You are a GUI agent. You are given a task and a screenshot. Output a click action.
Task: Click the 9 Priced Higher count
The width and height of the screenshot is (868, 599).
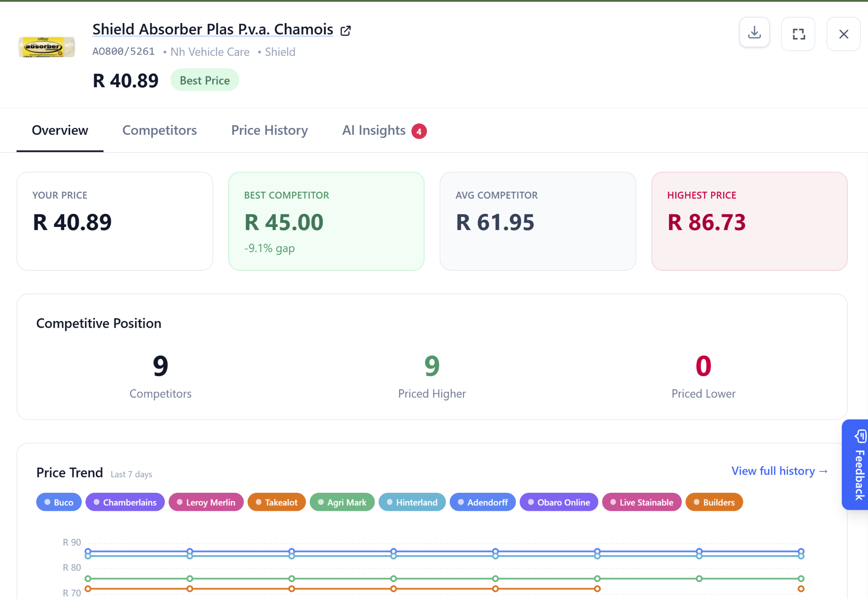coord(432,366)
